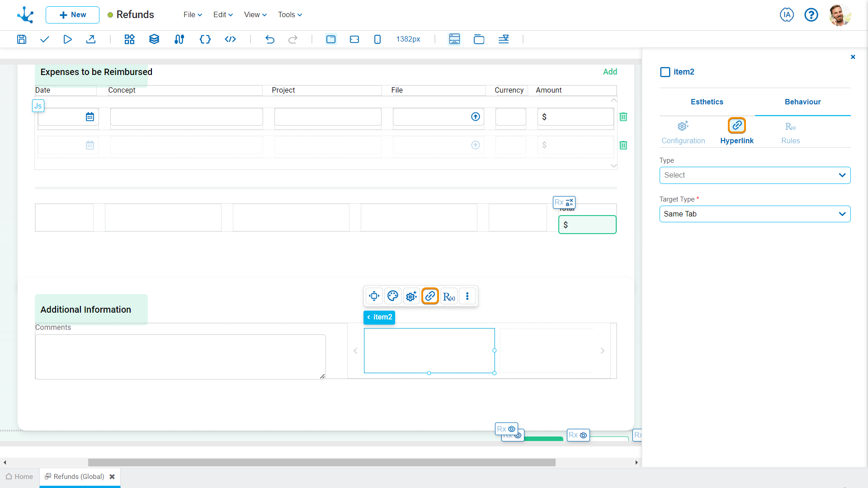Click the JS script tag icon
Image resolution: width=868 pixels, height=488 pixels.
pos(38,105)
